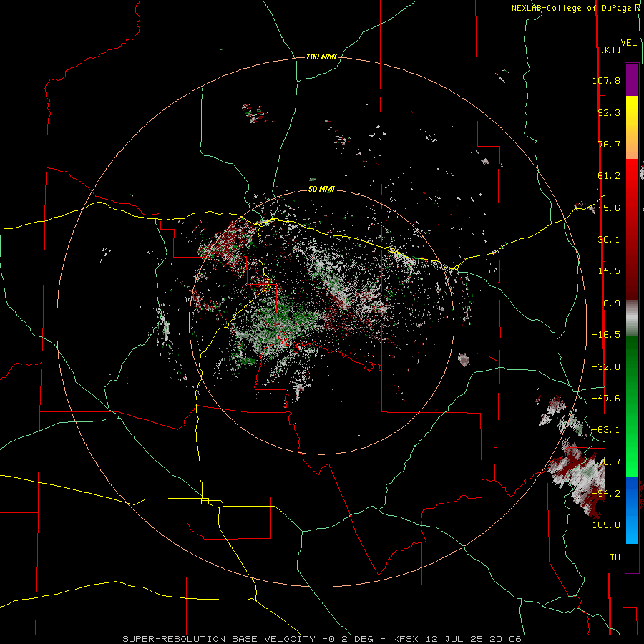Click "SUPER-RESOLUTION BASE VELOCITY" in the caption
Image resolution: width=644 pixels, height=644 pixels.
[219, 639]
